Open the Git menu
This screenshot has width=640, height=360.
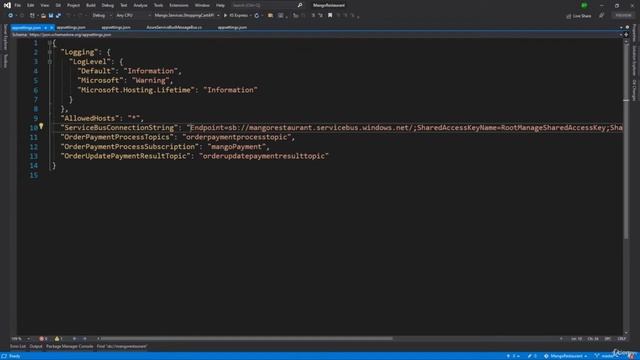tap(58, 5)
